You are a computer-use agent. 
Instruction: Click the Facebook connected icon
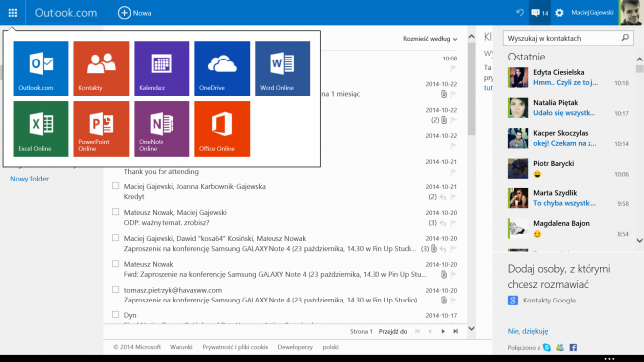[573, 347]
